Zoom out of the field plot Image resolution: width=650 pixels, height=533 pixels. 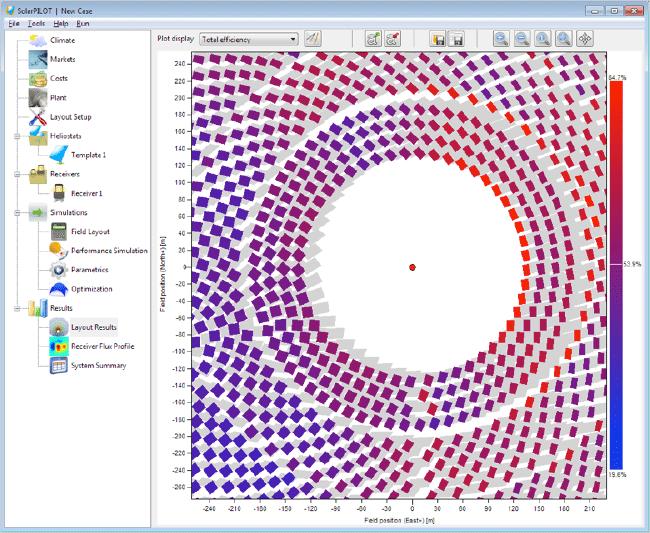(522, 39)
